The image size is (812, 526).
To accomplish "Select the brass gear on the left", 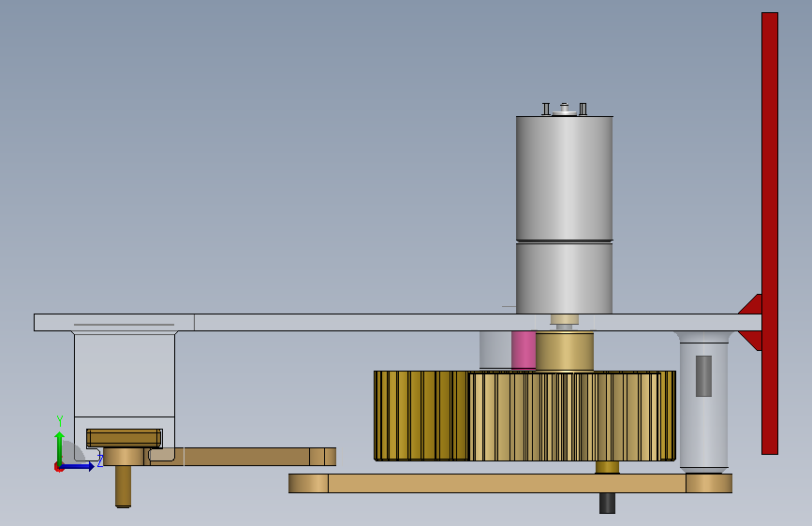I will click(421, 416).
